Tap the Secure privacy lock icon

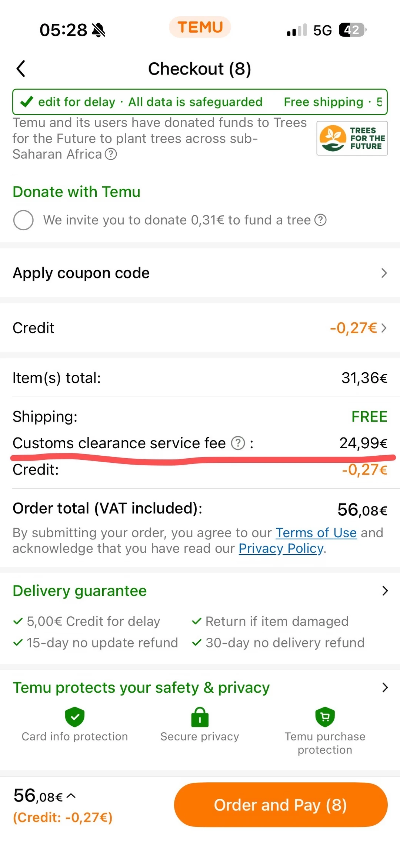pos(200,716)
